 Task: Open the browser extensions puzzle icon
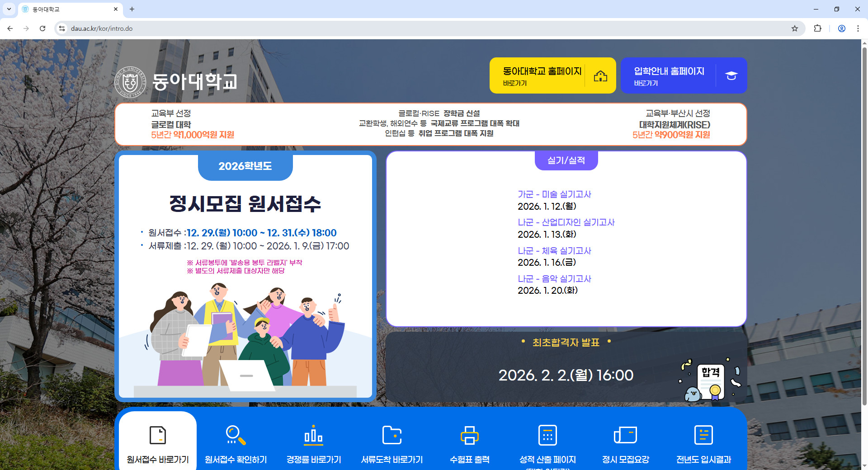(817, 28)
